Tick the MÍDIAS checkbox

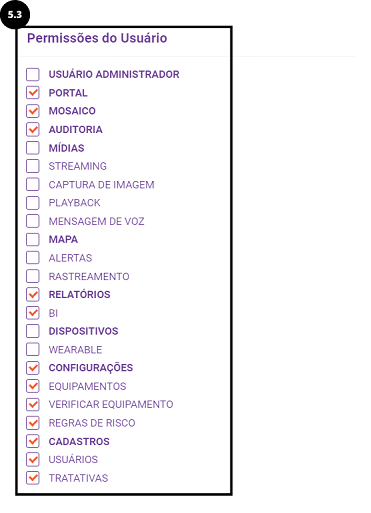coord(33,148)
